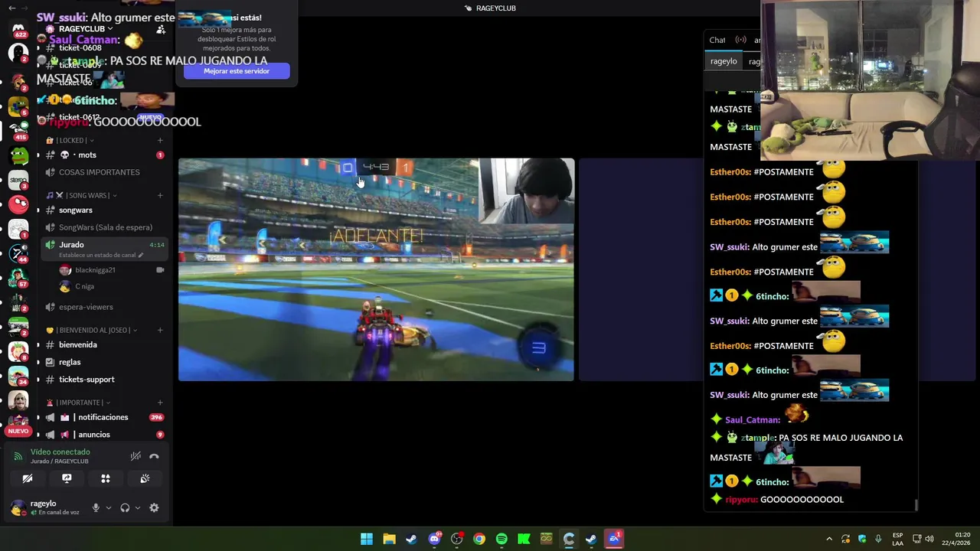Collapse the LOCKED category
The image size is (980, 551).
[70, 140]
